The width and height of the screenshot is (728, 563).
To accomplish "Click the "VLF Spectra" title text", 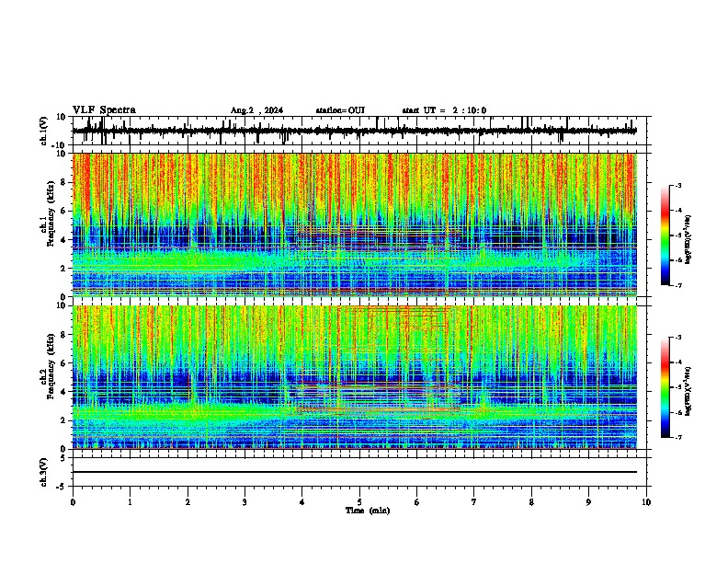I will (x=104, y=110).
